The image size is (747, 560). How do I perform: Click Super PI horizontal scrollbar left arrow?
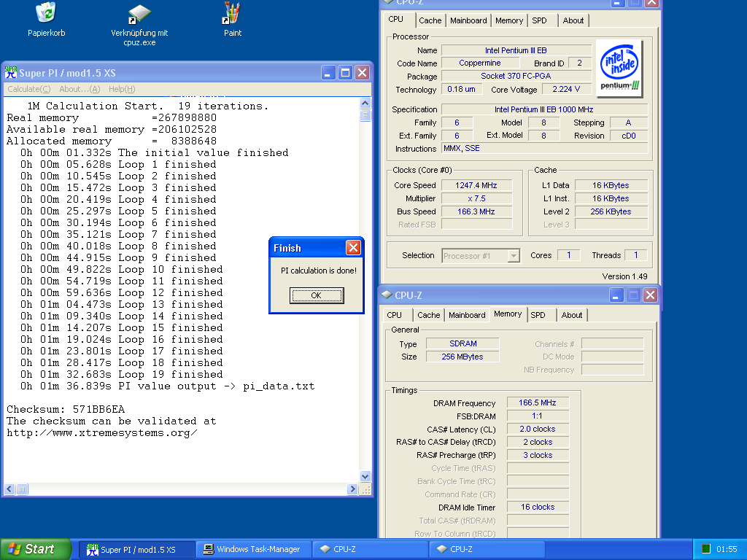pyautogui.click(x=9, y=489)
